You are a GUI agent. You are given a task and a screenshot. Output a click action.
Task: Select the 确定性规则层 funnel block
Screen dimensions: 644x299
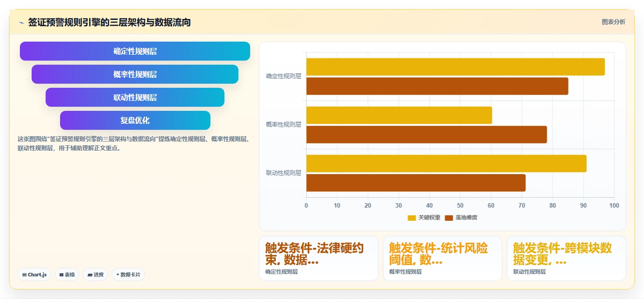tap(135, 51)
